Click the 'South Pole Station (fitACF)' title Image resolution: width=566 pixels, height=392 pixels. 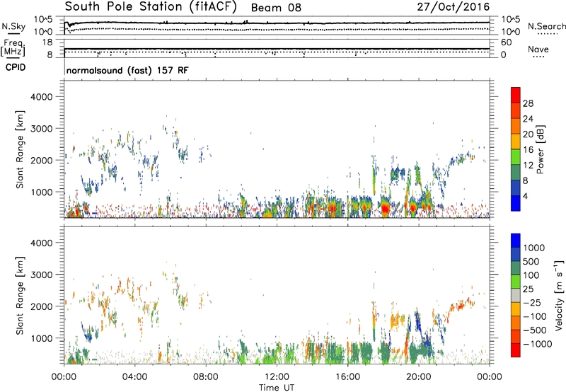click(151, 7)
